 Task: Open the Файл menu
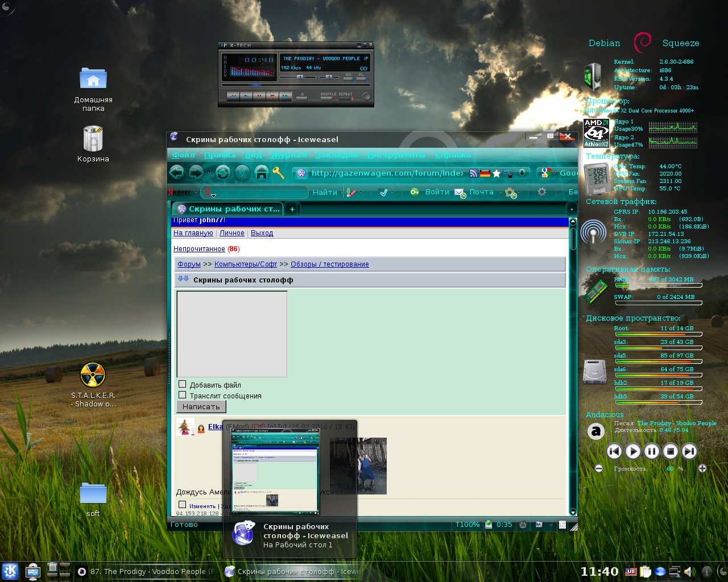tap(183, 155)
